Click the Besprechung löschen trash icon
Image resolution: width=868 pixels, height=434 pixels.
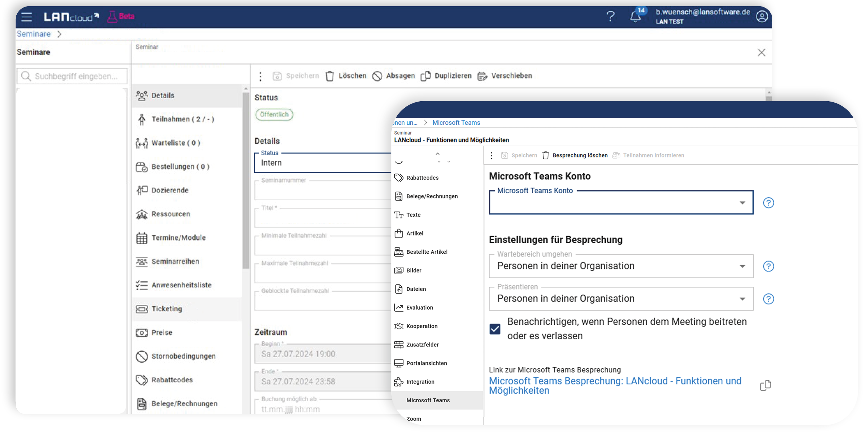[x=545, y=155]
